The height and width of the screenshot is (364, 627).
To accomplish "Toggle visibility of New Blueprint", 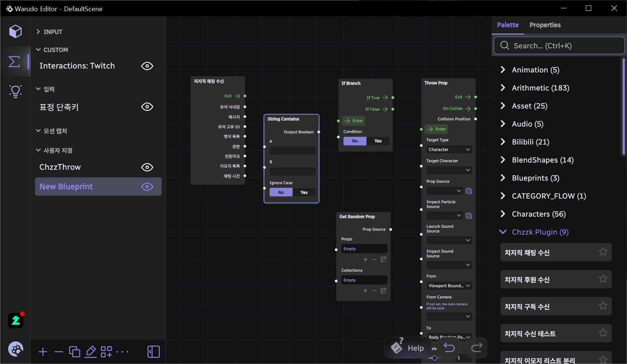I will click(147, 187).
